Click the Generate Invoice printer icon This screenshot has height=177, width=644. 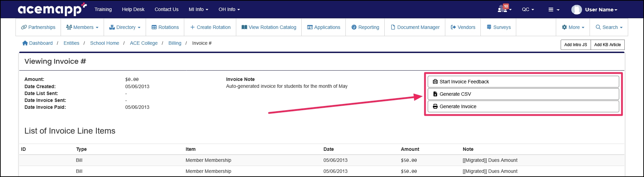click(x=435, y=106)
